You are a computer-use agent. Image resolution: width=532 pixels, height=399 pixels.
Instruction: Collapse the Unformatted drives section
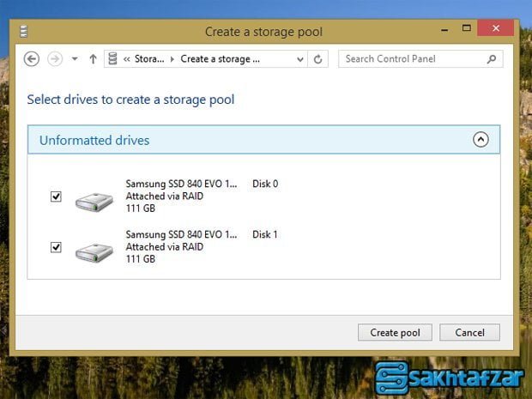tap(481, 139)
